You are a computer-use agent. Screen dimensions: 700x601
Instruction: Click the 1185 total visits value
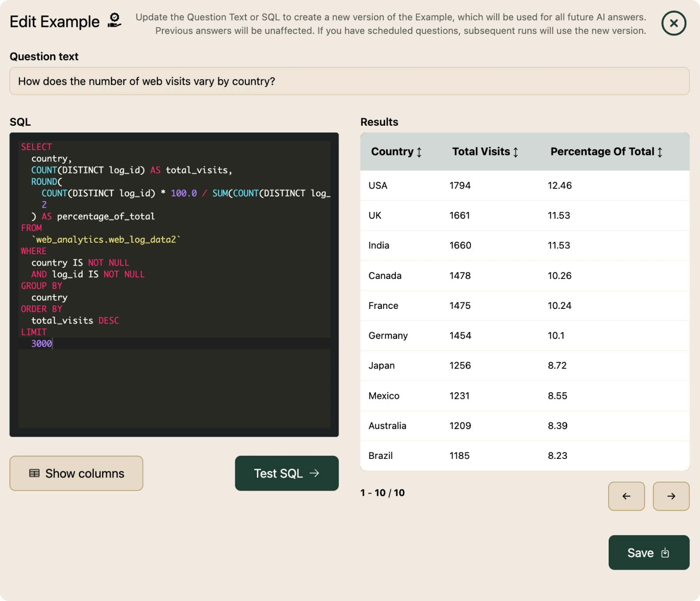[x=459, y=455]
